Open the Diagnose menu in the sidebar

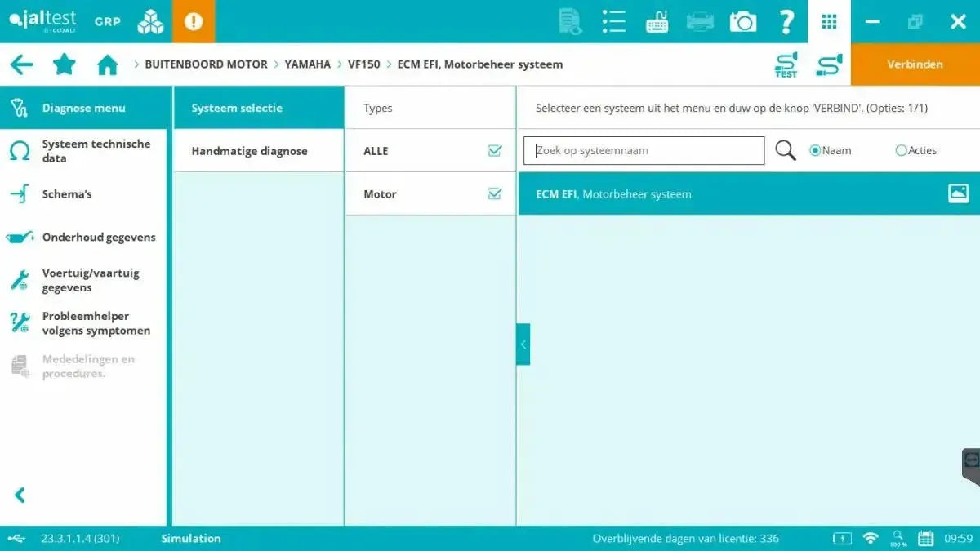tap(84, 107)
